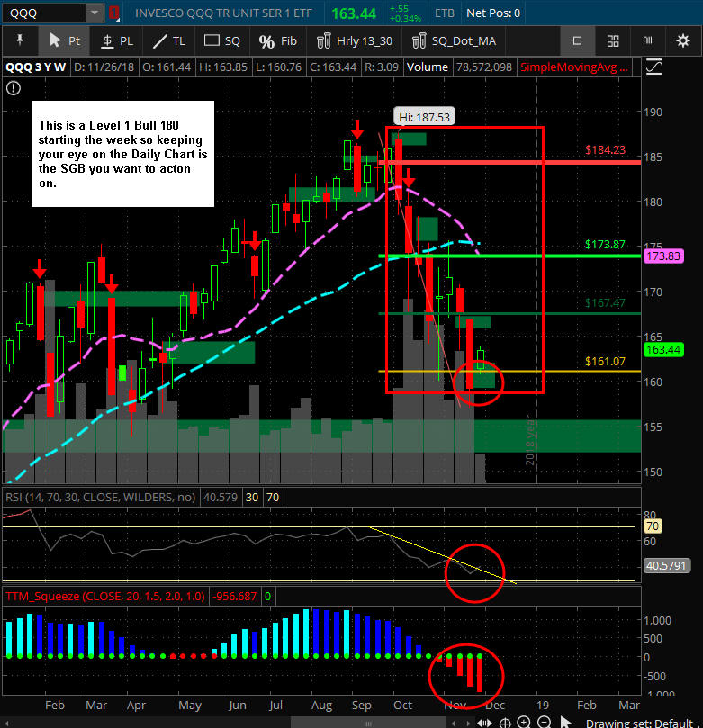Click the ETB label in header
703x728 pixels.
445,13
